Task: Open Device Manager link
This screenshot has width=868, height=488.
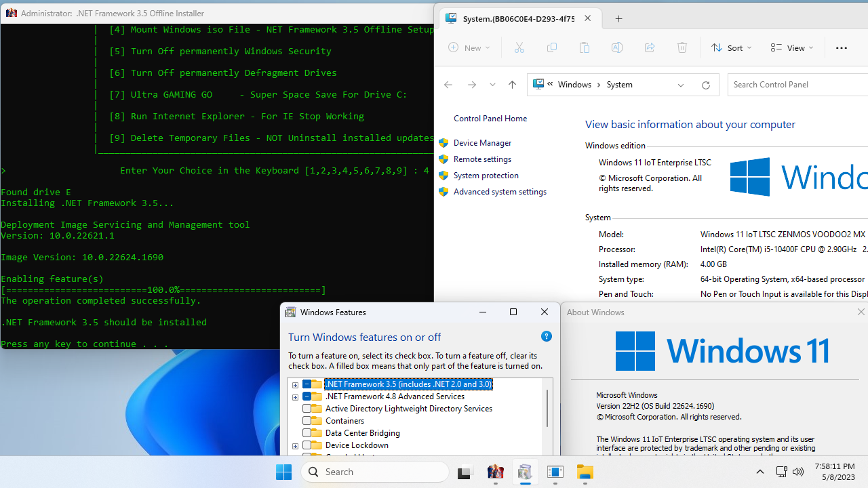Action: [482, 143]
